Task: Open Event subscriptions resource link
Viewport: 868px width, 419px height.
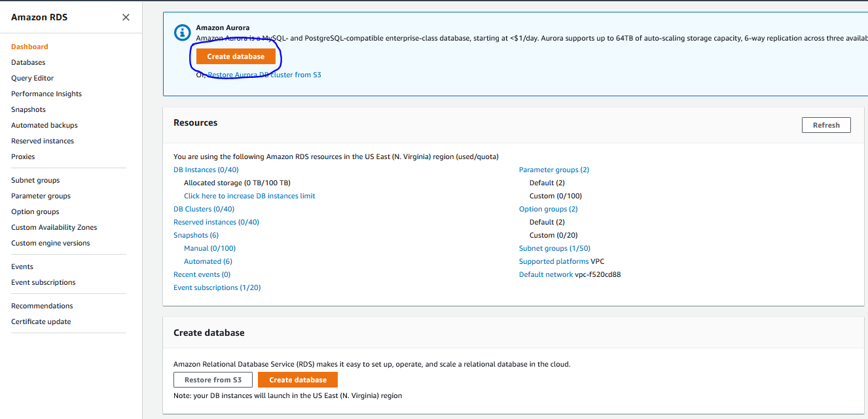Action: click(x=217, y=287)
